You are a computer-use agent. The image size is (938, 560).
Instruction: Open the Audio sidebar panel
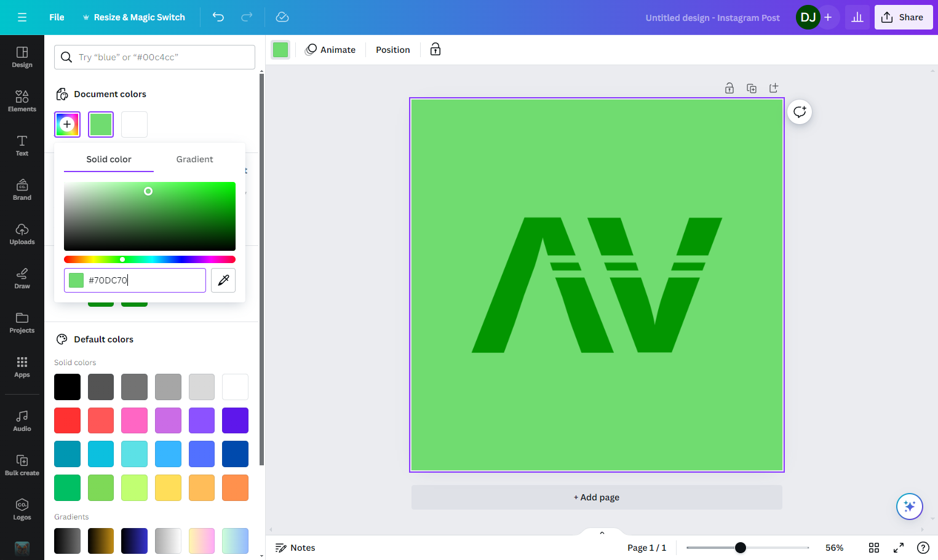point(22,421)
